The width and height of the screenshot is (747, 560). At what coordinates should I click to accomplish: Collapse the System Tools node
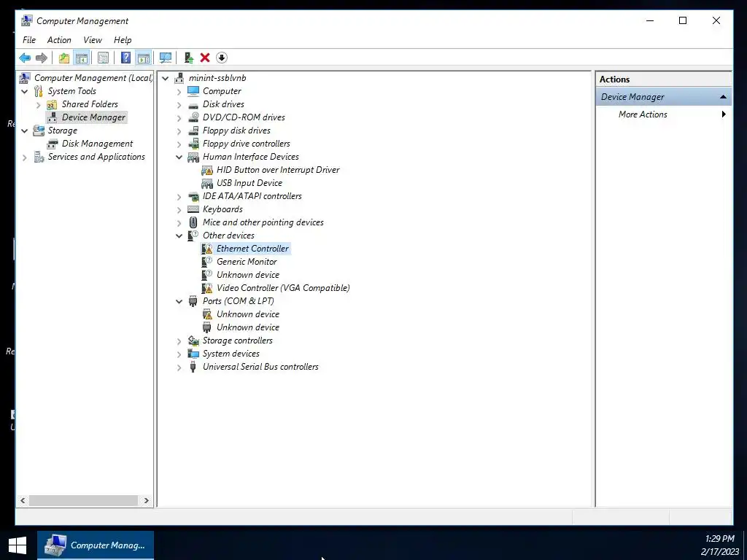click(x=24, y=91)
